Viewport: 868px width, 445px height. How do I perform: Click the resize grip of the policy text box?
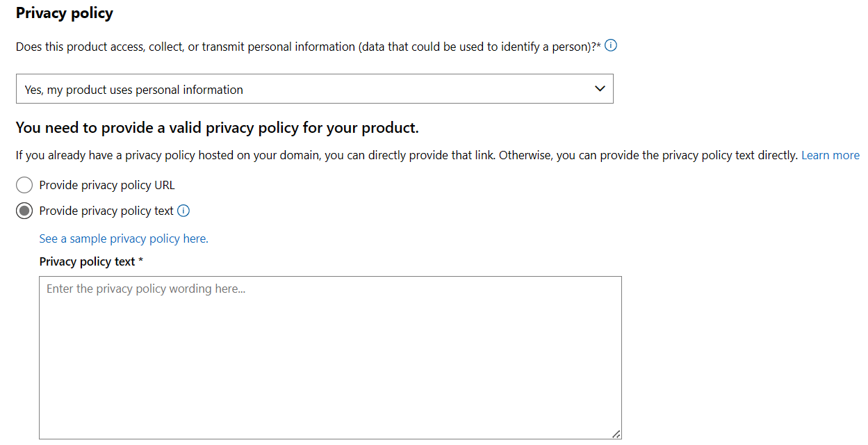616,433
